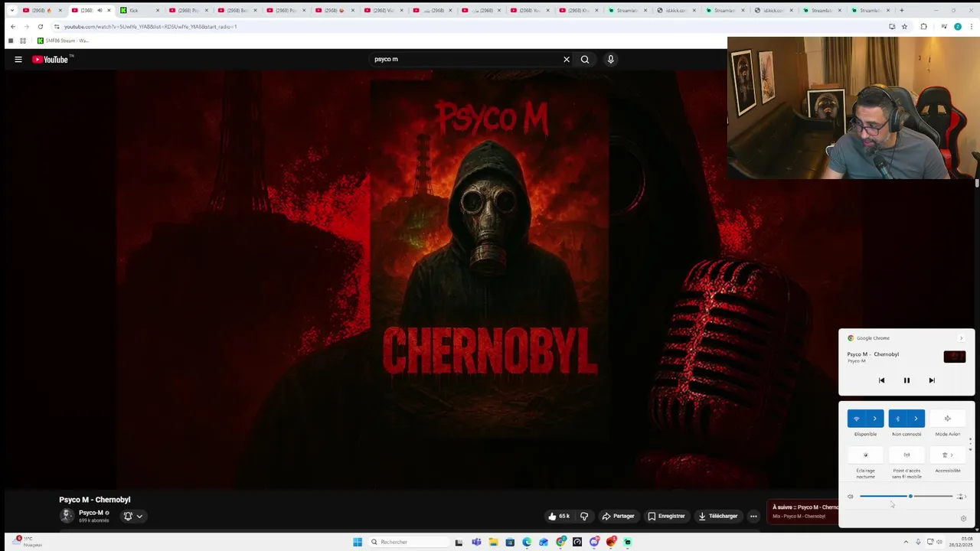Image resolution: width=980 pixels, height=551 pixels.
Task: Open sound output device selector
Action: click(961, 497)
